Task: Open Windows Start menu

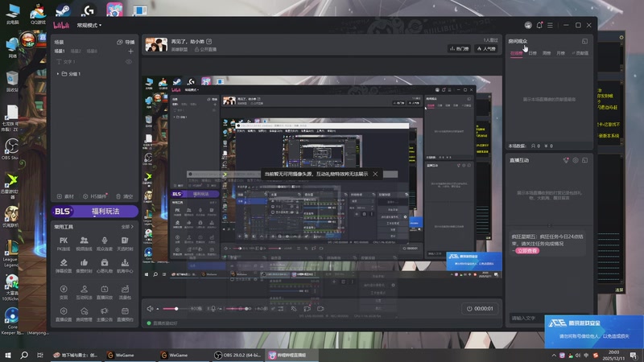Action: (x=7, y=355)
